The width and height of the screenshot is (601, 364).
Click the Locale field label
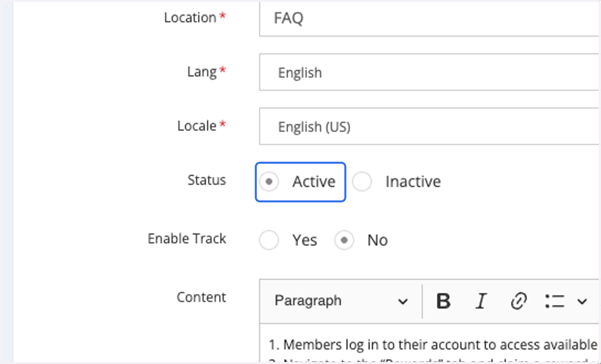tap(197, 126)
